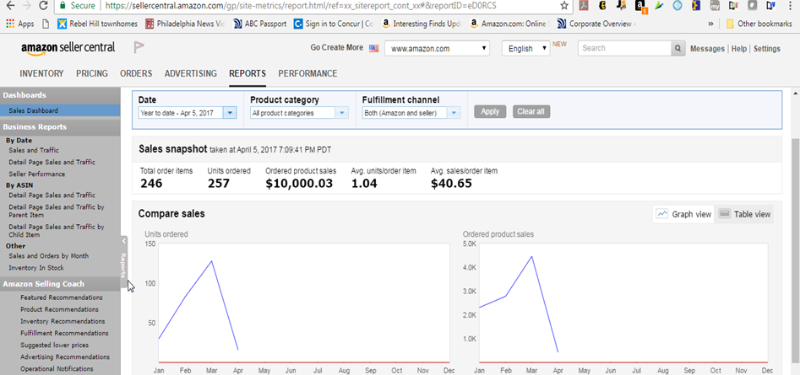Viewport: 800px width, 375px height.
Task: Collapse the Reports side panel arrow
Action: pyautogui.click(x=124, y=240)
